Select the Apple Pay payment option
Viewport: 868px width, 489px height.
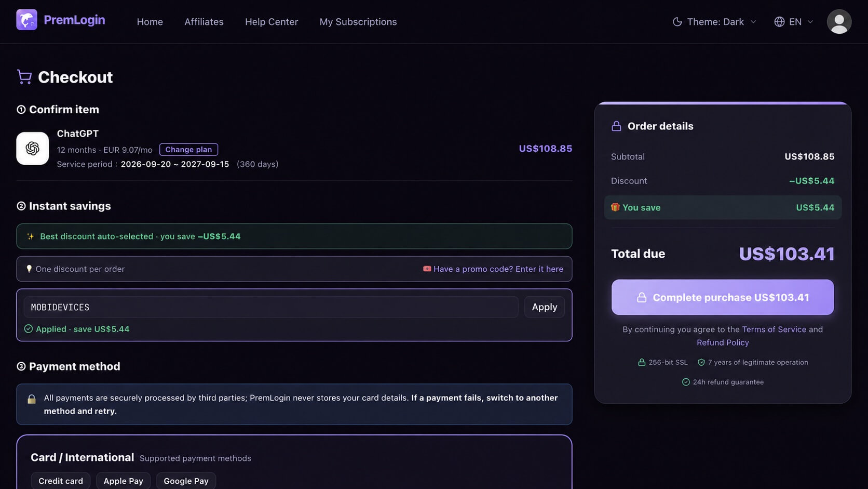pos(123,481)
